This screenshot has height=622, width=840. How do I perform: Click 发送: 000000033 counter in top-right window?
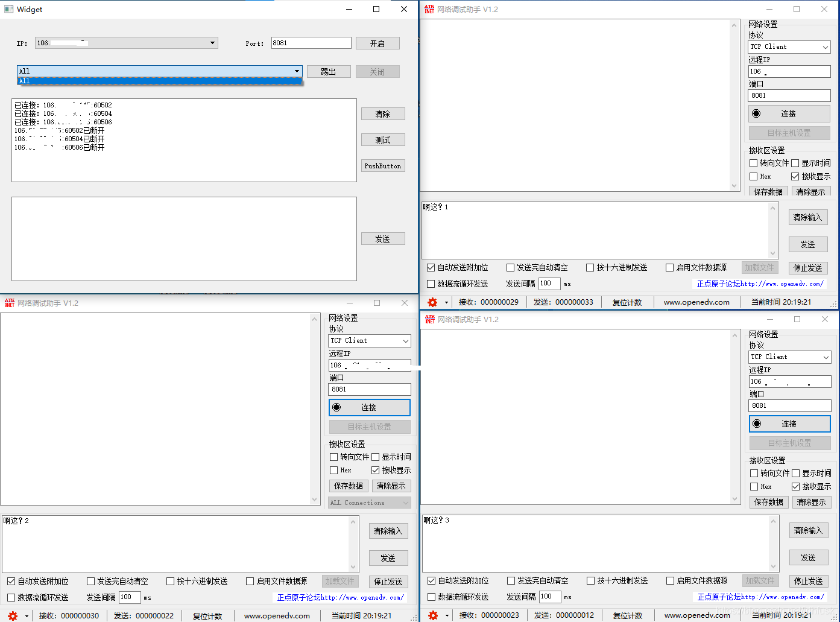(x=563, y=302)
